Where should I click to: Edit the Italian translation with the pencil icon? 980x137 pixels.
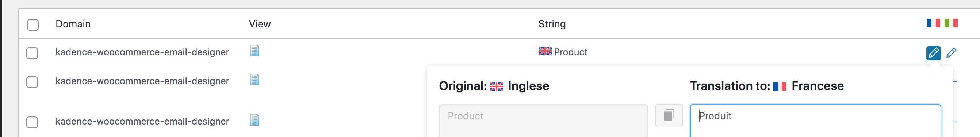[x=951, y=53]
